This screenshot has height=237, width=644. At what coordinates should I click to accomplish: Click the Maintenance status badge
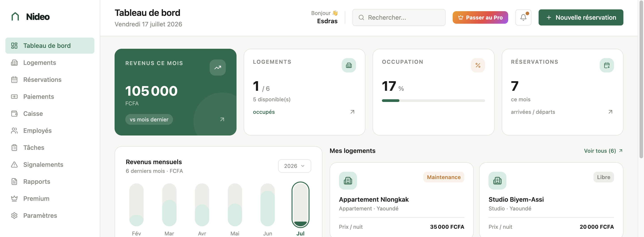(x=444, y=177)
